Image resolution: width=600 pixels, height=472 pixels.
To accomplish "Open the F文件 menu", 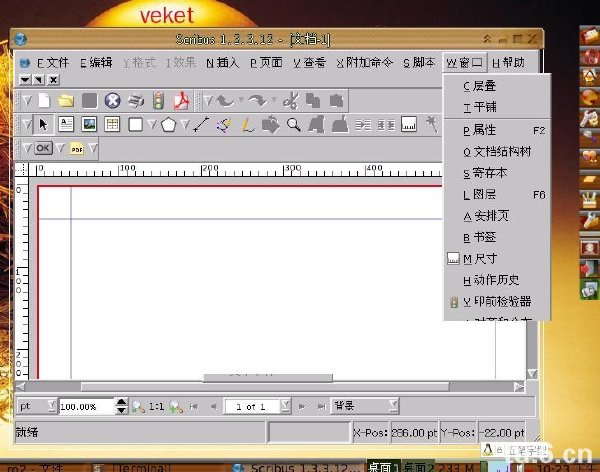I will click(x=53, y=63).
